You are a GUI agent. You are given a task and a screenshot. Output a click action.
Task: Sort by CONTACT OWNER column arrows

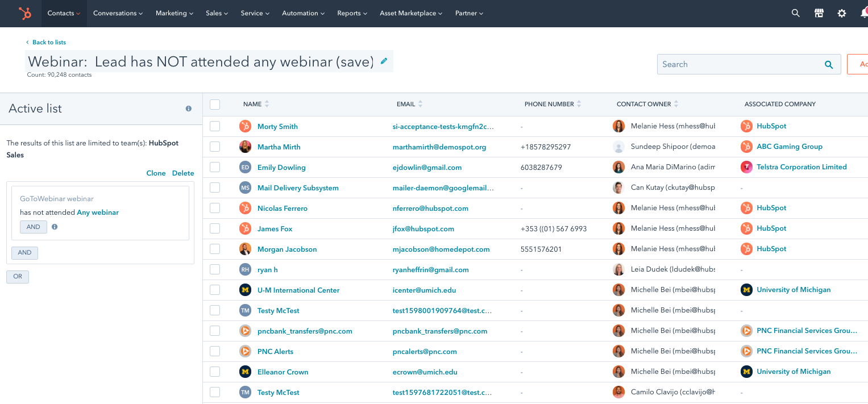tap(676, 104)
